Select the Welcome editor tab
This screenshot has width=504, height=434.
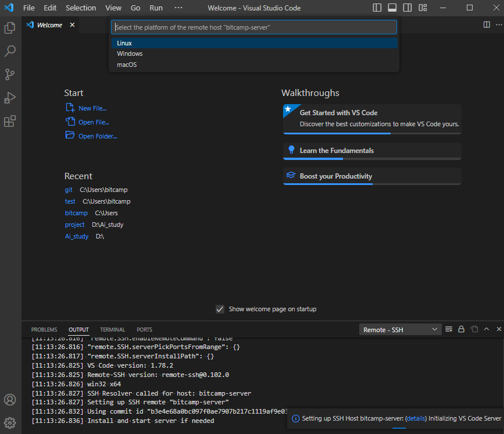pos(49,25)
